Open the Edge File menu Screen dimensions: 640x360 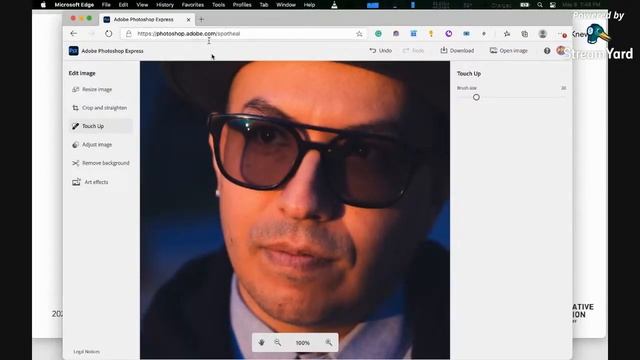pos(106,5)
